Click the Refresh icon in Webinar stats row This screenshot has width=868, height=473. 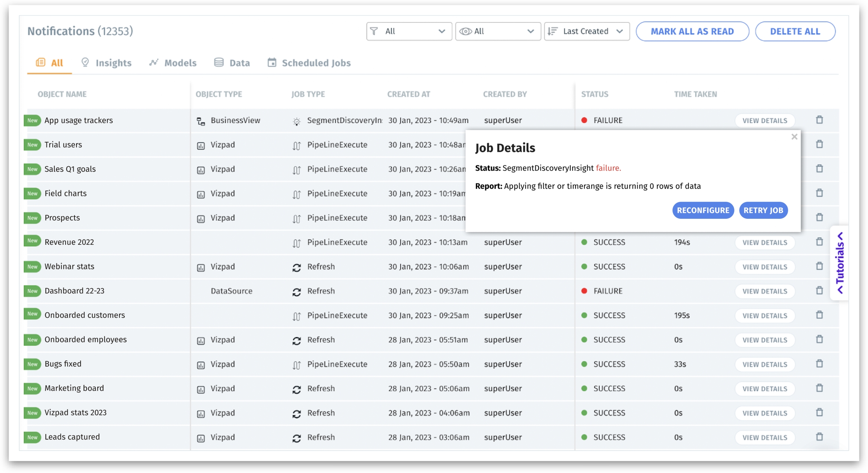pos(296,267)
